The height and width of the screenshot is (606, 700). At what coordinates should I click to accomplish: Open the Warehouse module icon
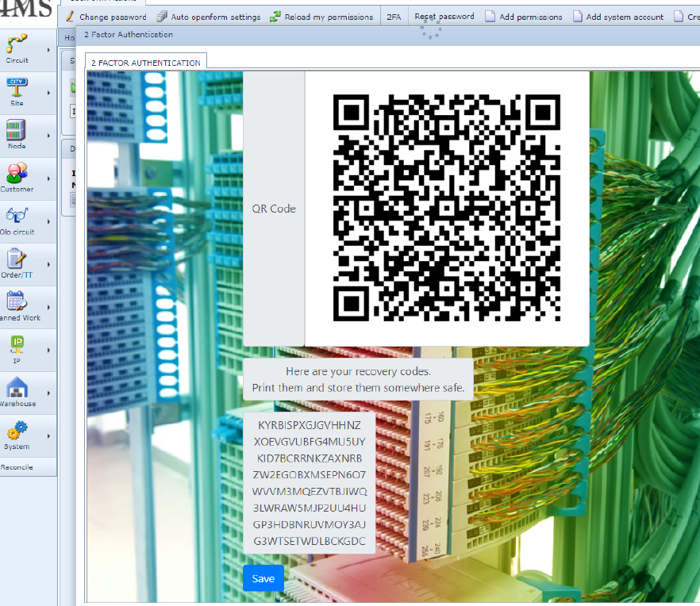[17, 387]
